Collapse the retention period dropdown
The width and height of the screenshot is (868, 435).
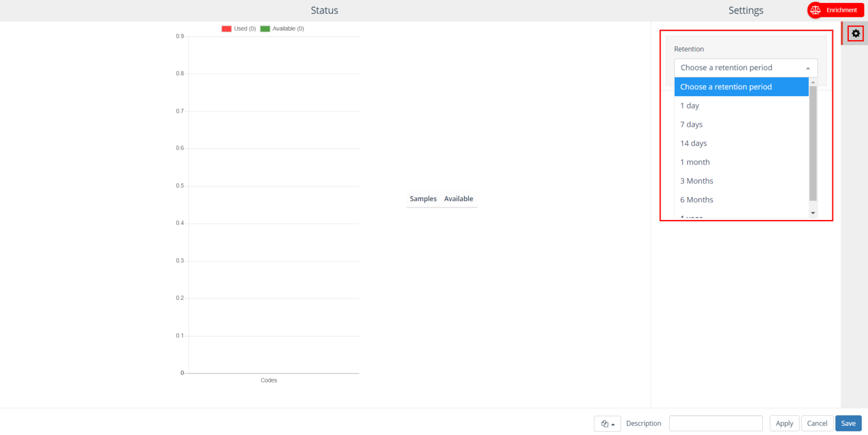pos(745,68)
